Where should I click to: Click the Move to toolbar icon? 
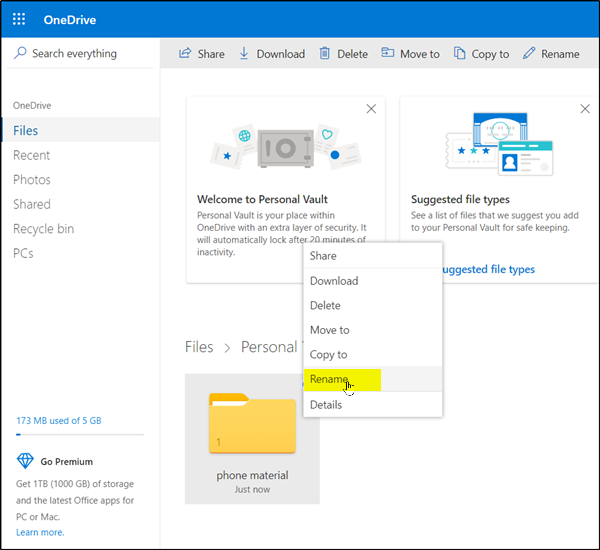(x=387, y=54)
